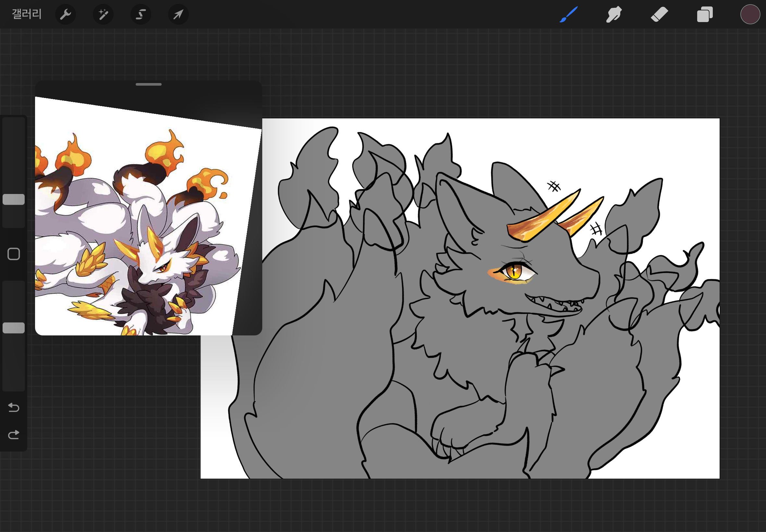The width and height of the screenshot is (766, 532).
Task: Activate the Selection S-ribbon tool
Action: (x=141, y=14)
